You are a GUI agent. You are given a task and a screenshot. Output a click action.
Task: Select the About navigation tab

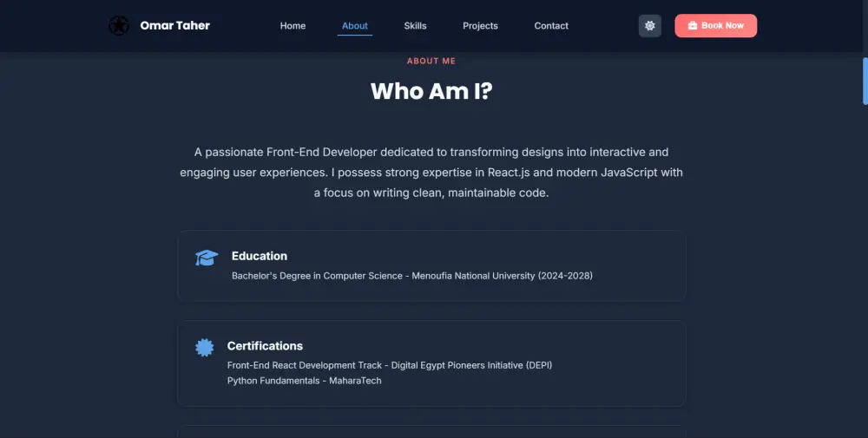click(355, 26)
